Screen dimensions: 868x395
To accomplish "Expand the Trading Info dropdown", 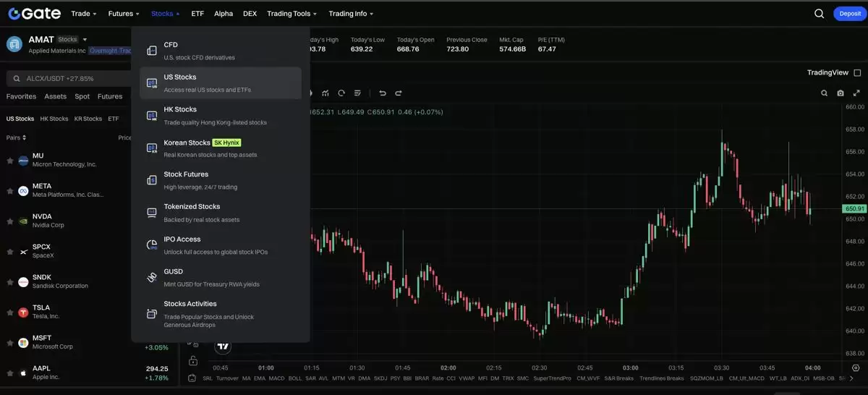I will click(352, 14).
